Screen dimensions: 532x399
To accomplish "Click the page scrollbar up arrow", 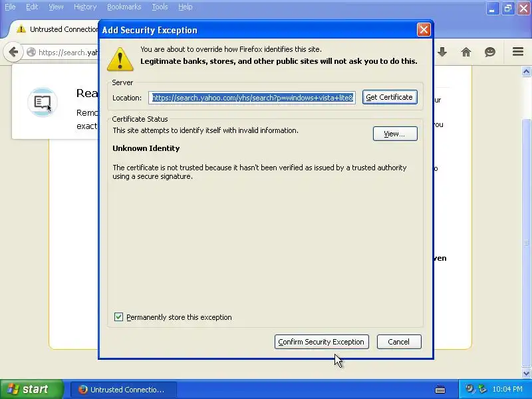I will pyautogui.click(x=526, y=71).
